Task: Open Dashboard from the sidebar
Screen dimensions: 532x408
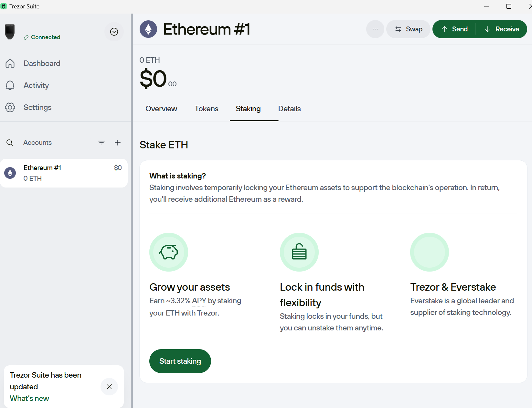Action: click(33, 63)
